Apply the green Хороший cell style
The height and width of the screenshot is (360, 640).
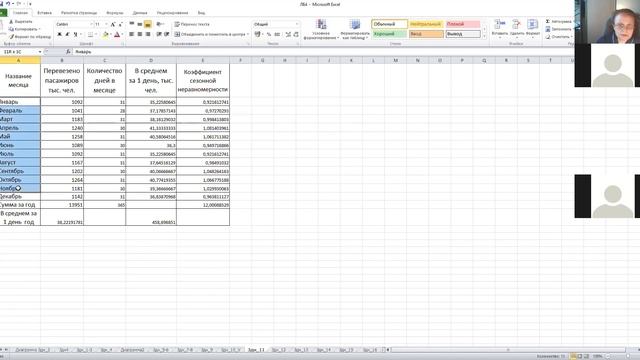(389, 34)
